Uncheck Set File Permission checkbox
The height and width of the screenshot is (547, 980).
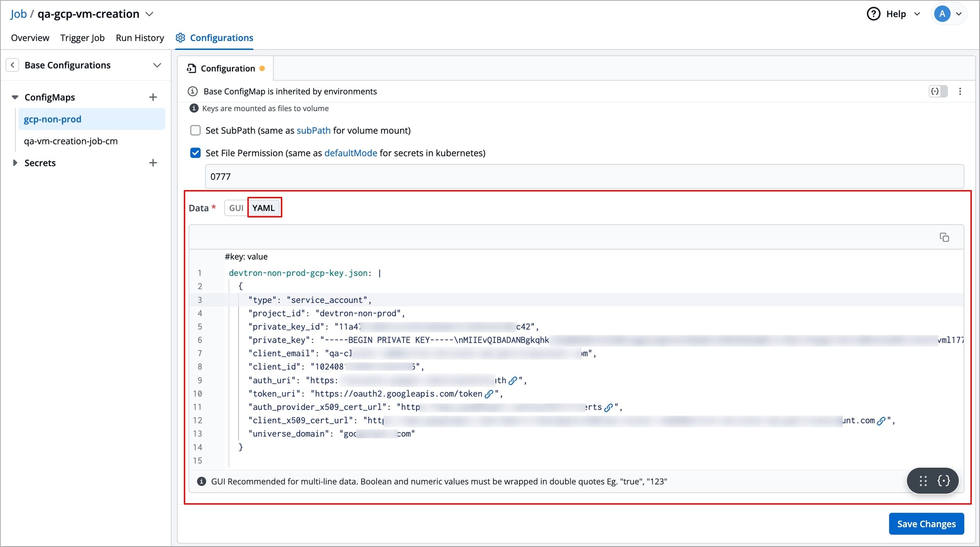pyautogui.click(x=195, y=153)
